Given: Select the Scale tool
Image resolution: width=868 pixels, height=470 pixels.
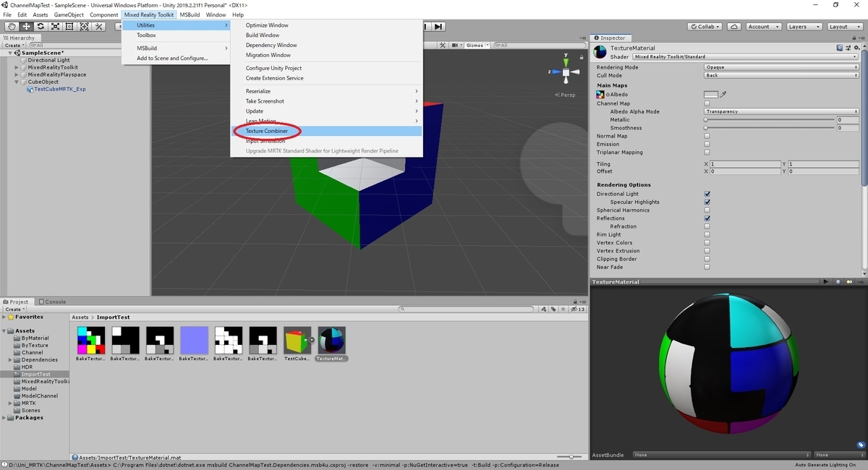Looking at the screenshot, I should coord(55,27).
